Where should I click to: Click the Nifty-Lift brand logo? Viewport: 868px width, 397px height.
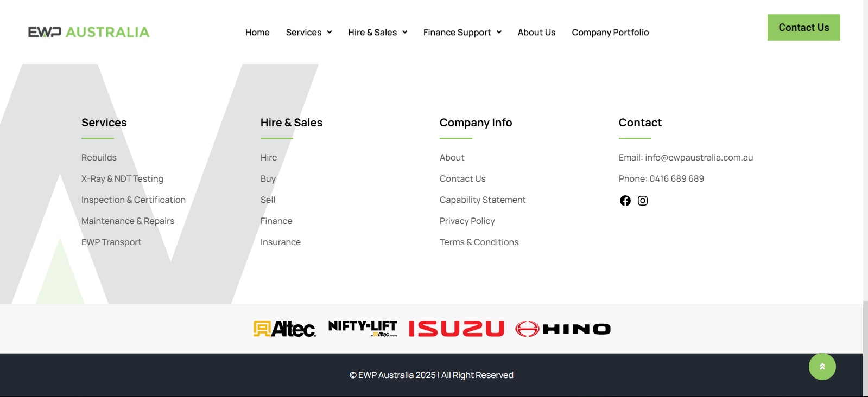(x=363, y=328)
